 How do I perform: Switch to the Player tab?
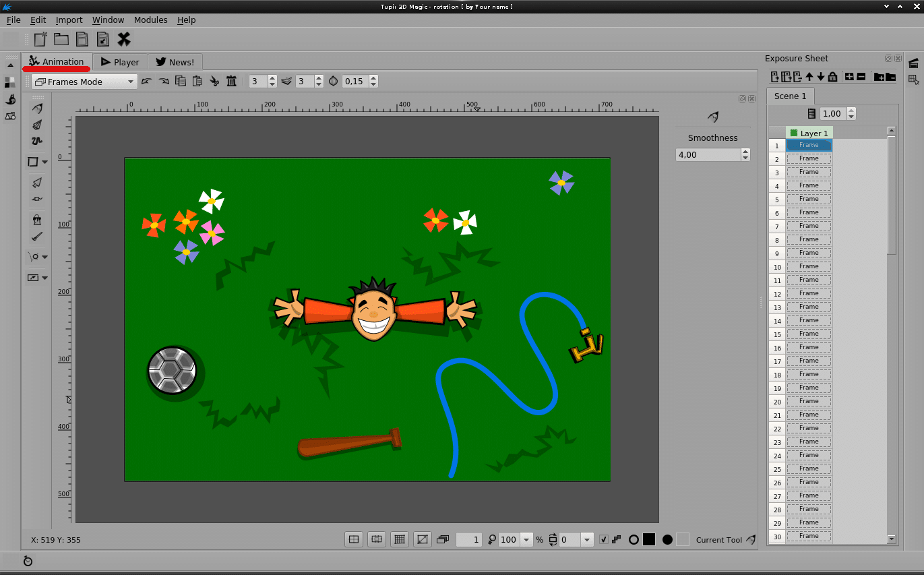120,62
